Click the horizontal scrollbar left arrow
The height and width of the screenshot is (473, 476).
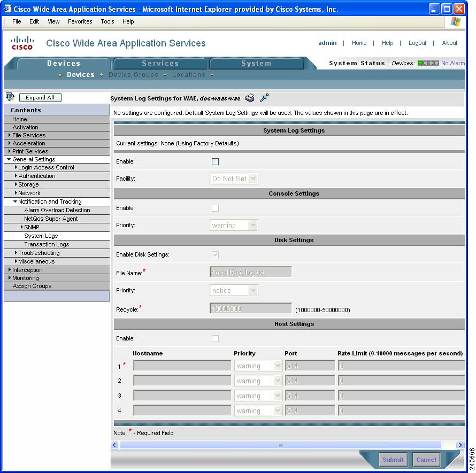click(114, 445)
